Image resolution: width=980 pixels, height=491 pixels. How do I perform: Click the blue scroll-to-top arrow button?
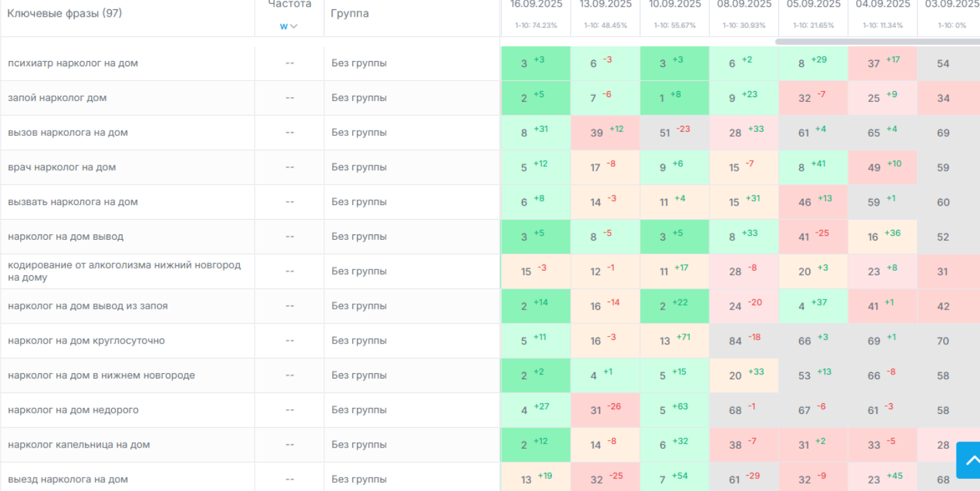(969, 460)
